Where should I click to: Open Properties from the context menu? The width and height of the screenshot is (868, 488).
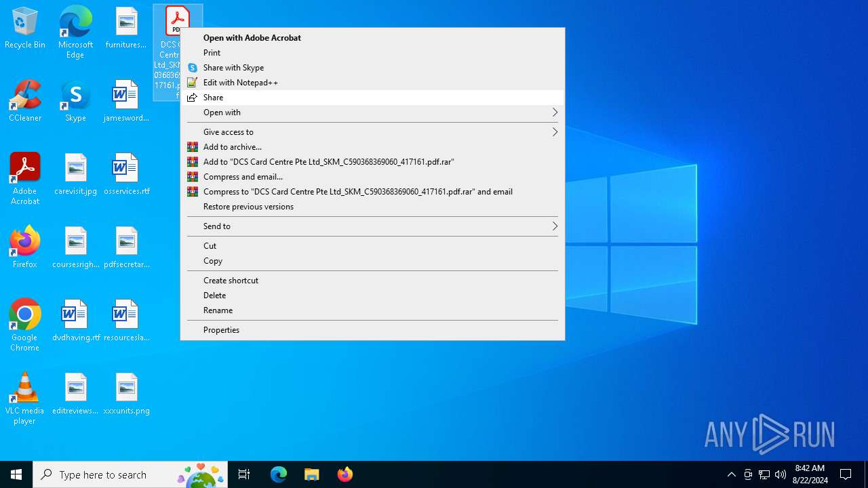click(x=372, y=330)
